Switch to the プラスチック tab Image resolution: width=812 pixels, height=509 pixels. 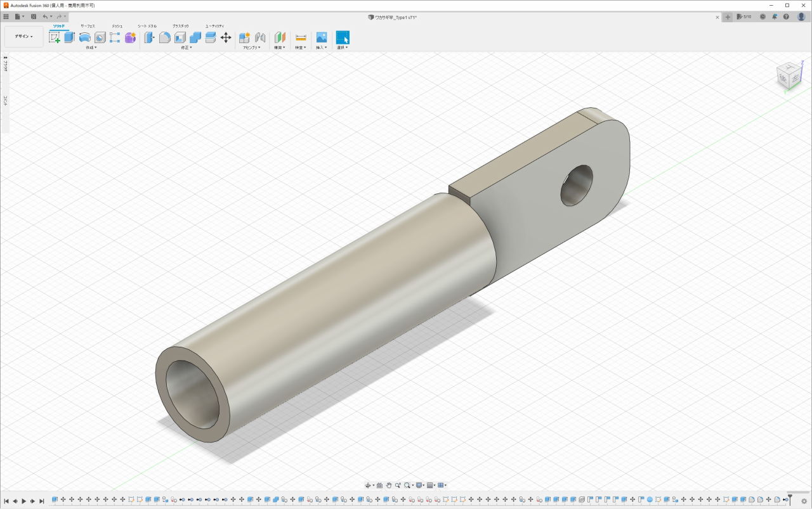[181, 26]
